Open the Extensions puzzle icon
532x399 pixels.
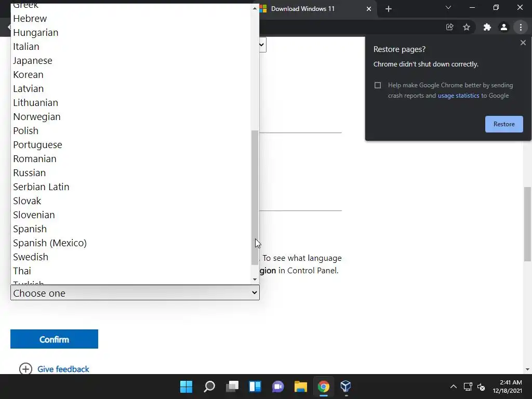point(487,27)
